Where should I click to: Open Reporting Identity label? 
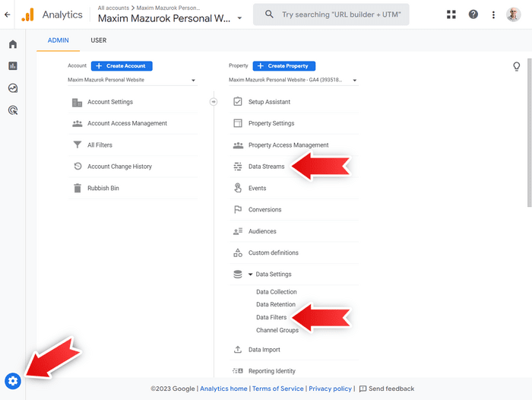[272, 371]
